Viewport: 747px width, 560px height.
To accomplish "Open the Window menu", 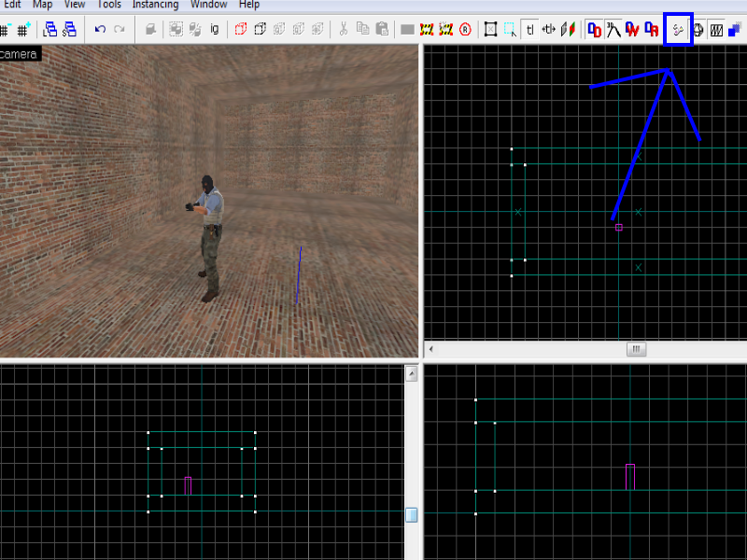I will [208, 5].
